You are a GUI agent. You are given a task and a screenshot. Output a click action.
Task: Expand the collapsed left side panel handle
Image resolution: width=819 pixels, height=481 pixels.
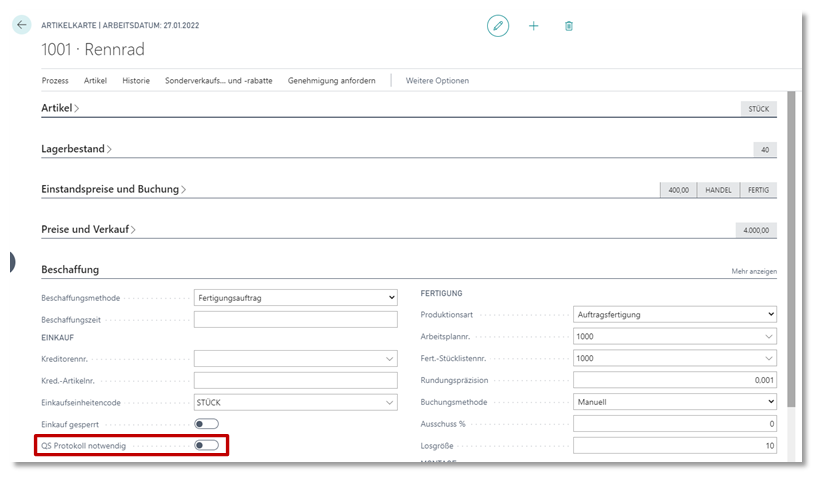tap(12, 262)
